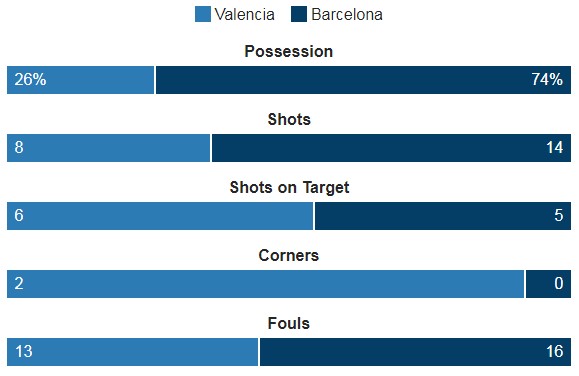579x376 pixels.
Task: Select the Valencia legend label
Action: pyautogui.click(x=244, y=15)
